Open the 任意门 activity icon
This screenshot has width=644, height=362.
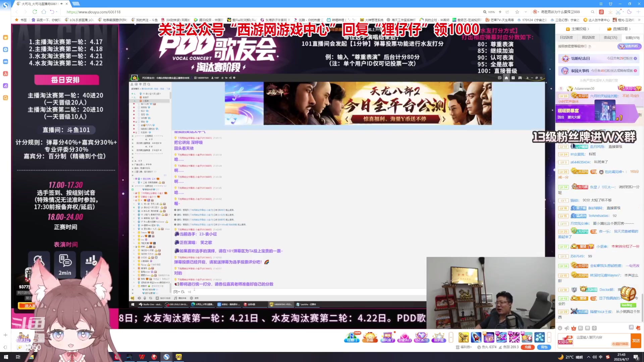352,337
